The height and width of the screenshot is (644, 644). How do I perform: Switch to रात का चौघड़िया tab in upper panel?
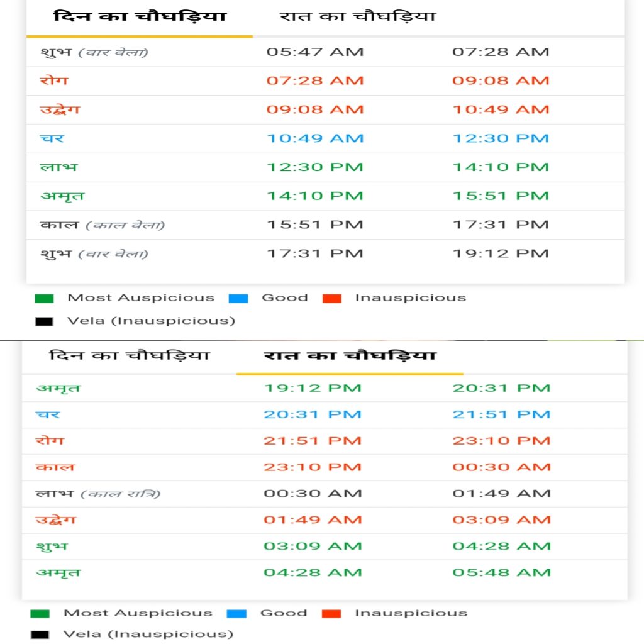tap(357, 17)
